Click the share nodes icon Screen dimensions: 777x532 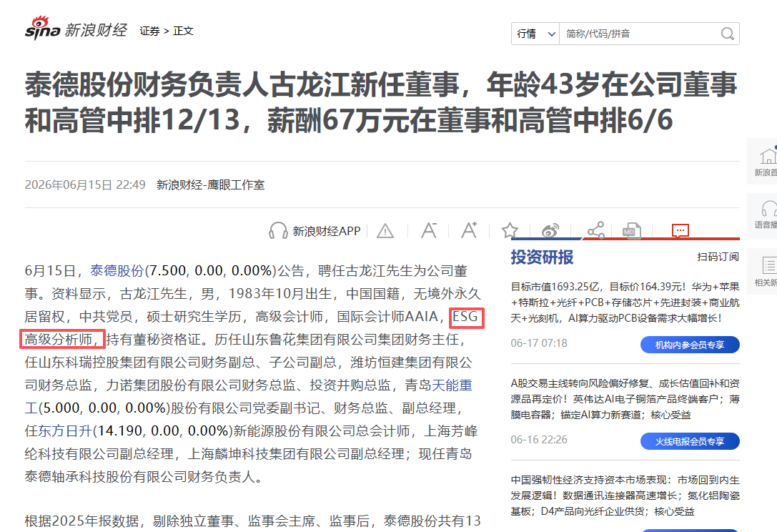pyautogui.click(x=596, y=230)
